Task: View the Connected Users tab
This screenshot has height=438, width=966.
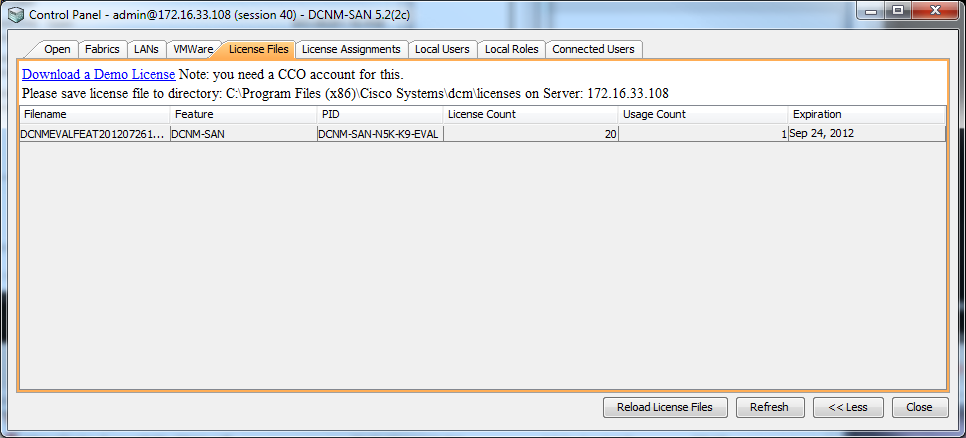Action: tap(593, 49)
